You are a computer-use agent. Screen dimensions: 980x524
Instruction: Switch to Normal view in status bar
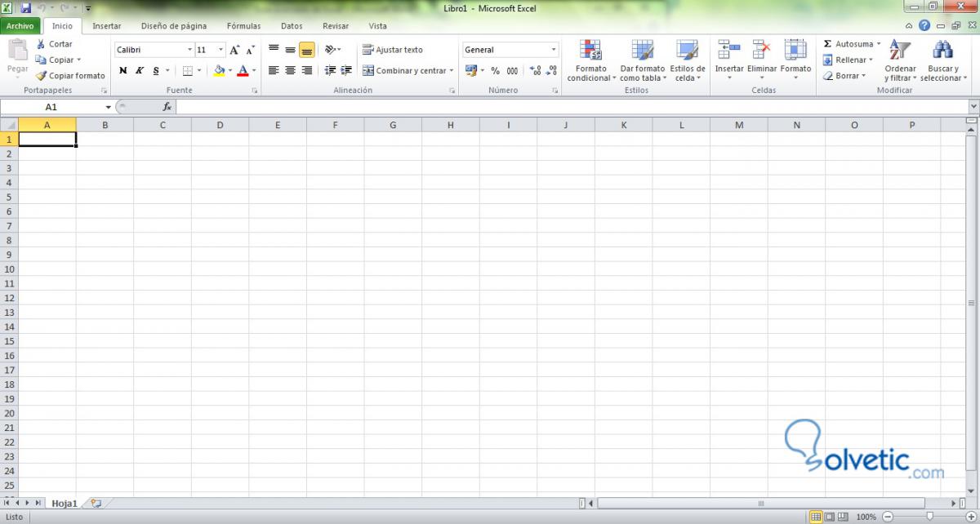815,517
